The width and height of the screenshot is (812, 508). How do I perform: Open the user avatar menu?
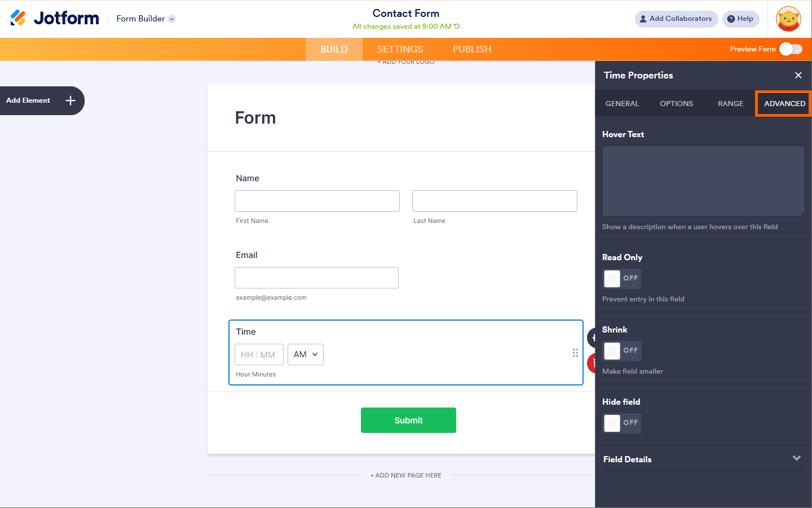pos(788,19)
